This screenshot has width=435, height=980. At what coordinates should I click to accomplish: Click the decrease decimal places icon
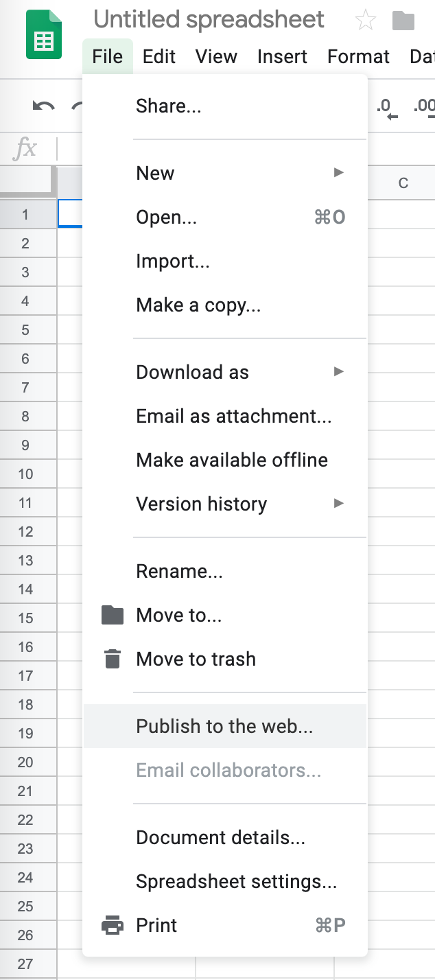click(386, 107)
